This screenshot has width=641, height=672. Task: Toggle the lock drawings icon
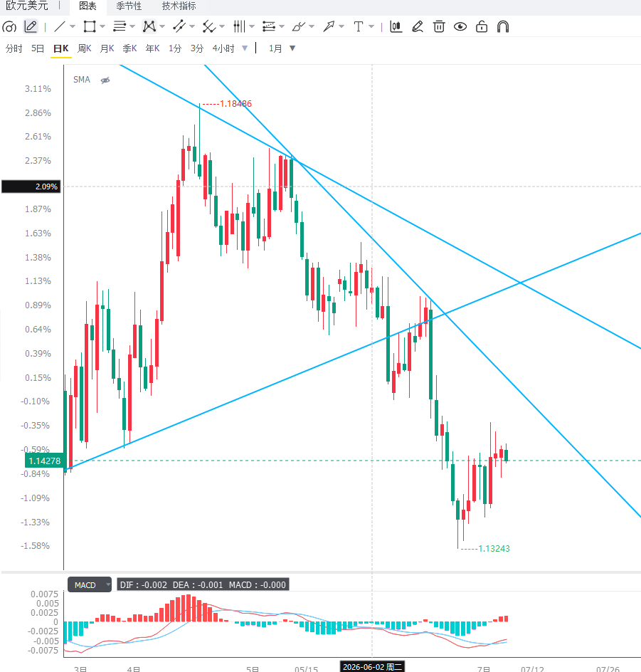click(x=482, y=26)
